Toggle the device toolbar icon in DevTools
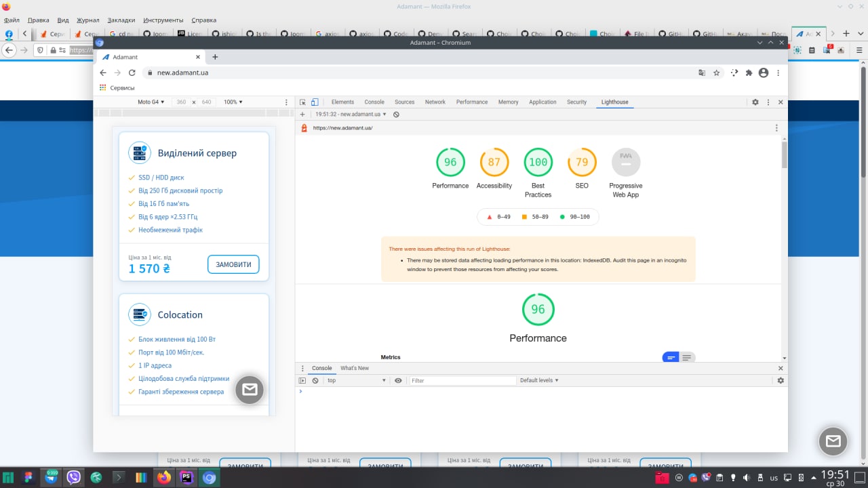The image size is (868, 488). (315, 102)
